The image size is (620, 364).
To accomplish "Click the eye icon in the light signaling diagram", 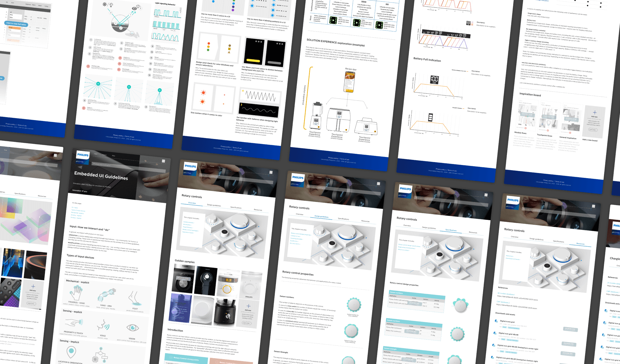I will tap(134, 8).
